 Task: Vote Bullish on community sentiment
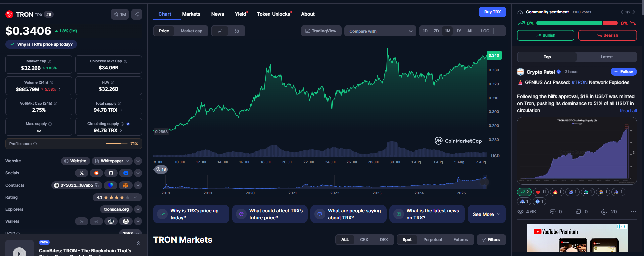point(546,35)
